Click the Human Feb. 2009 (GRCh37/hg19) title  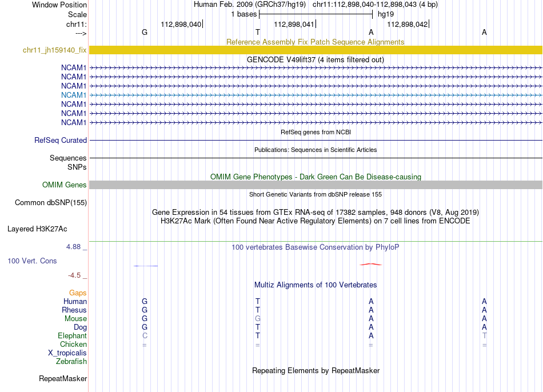tap(250, 5)
